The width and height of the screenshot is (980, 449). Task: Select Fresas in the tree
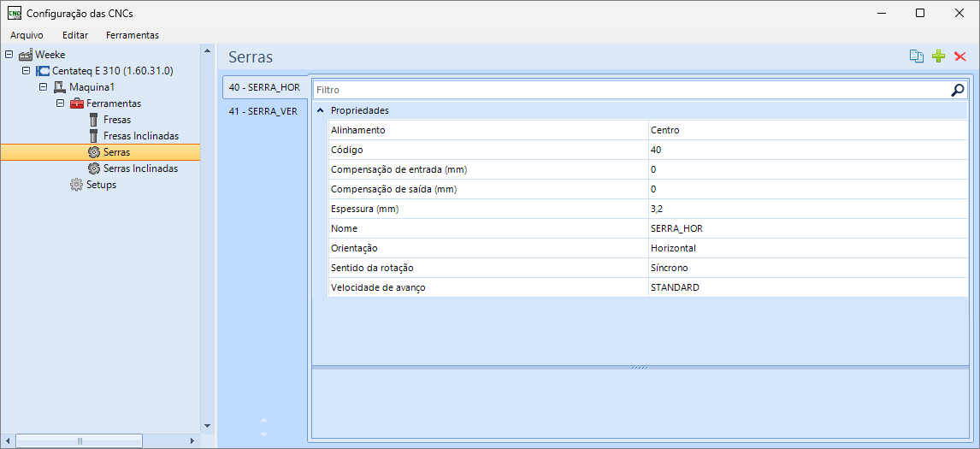click(117, 120)
